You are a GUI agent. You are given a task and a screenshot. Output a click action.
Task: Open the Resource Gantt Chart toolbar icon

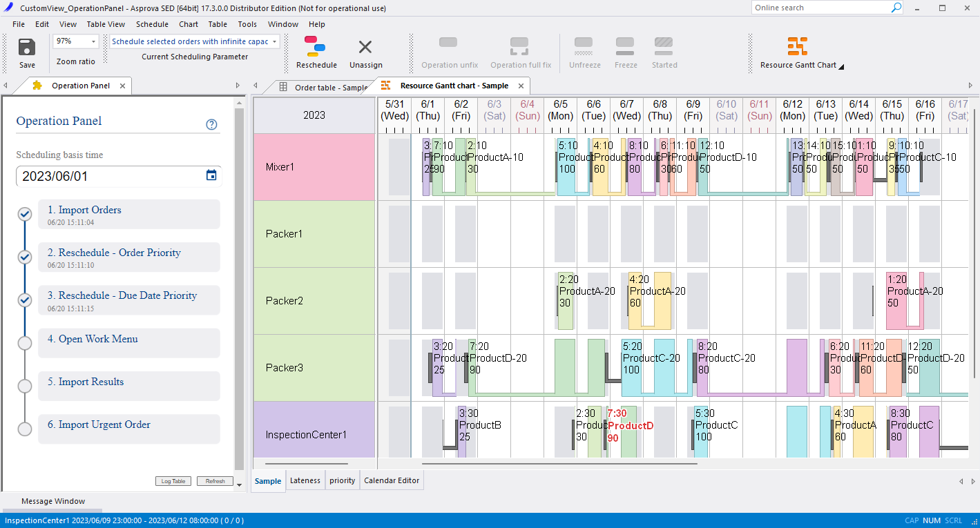pos(798,46)
